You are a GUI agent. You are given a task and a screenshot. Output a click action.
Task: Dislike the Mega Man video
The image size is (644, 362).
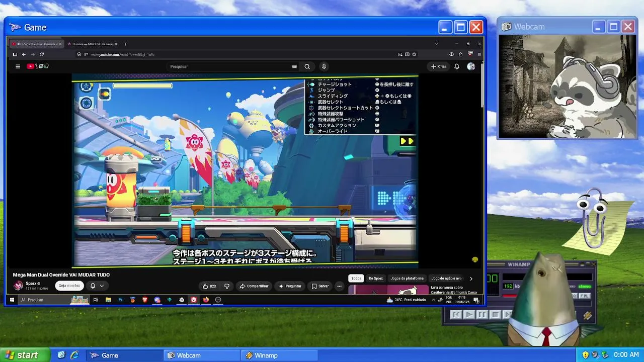coord(227,286)
